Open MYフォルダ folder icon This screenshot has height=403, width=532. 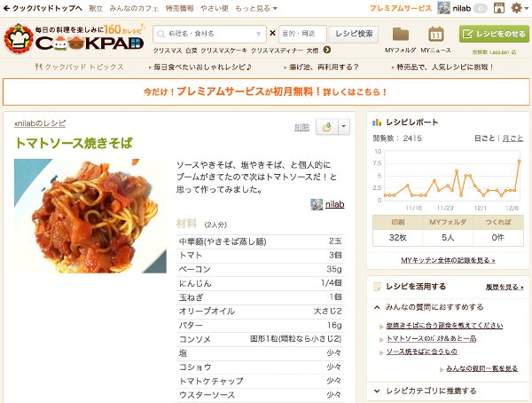(401, 35)
